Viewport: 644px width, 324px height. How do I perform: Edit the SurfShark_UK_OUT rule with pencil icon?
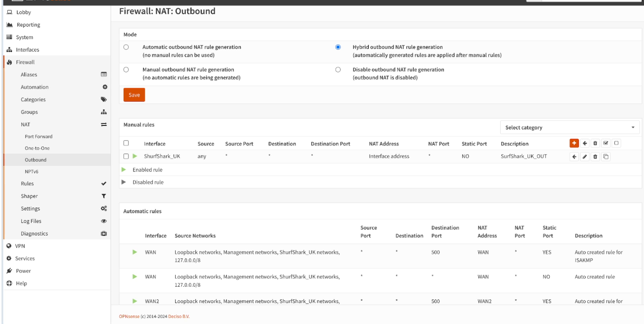(585, 157)
